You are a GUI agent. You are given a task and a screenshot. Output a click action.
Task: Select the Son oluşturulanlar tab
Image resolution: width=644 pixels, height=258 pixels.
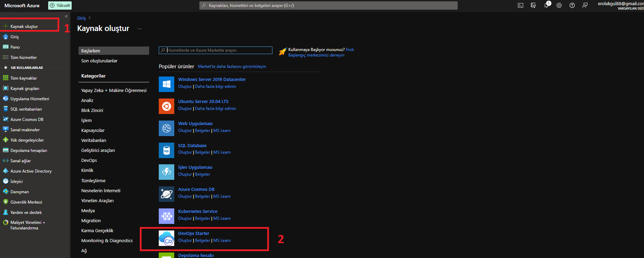[99, 61]
